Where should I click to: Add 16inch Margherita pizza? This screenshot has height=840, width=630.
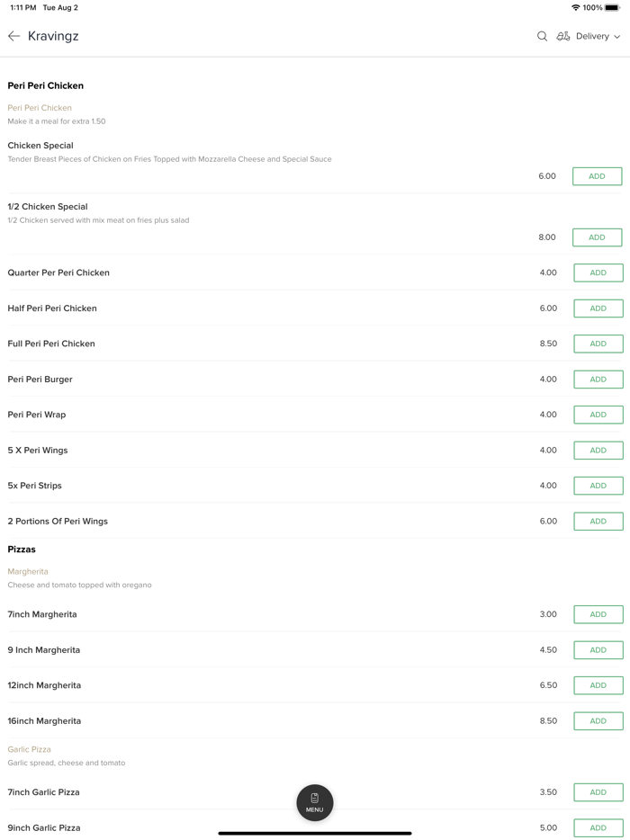[598, 721]
